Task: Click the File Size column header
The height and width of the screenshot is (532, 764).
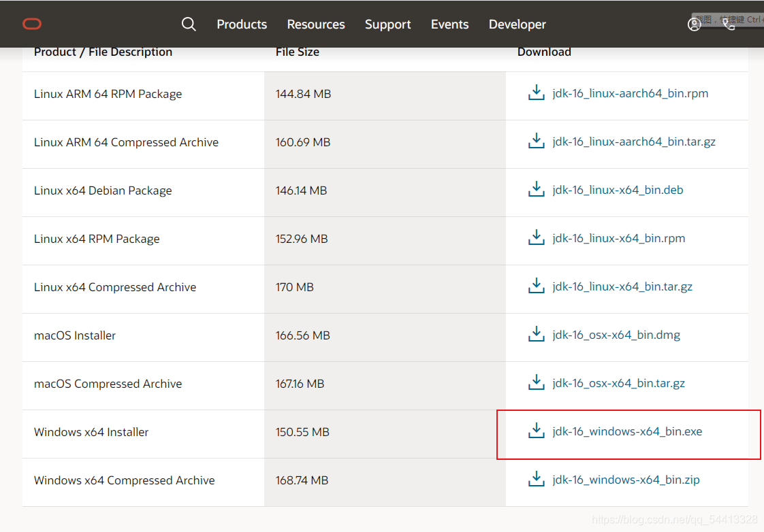Action: [x=297, y=52]
